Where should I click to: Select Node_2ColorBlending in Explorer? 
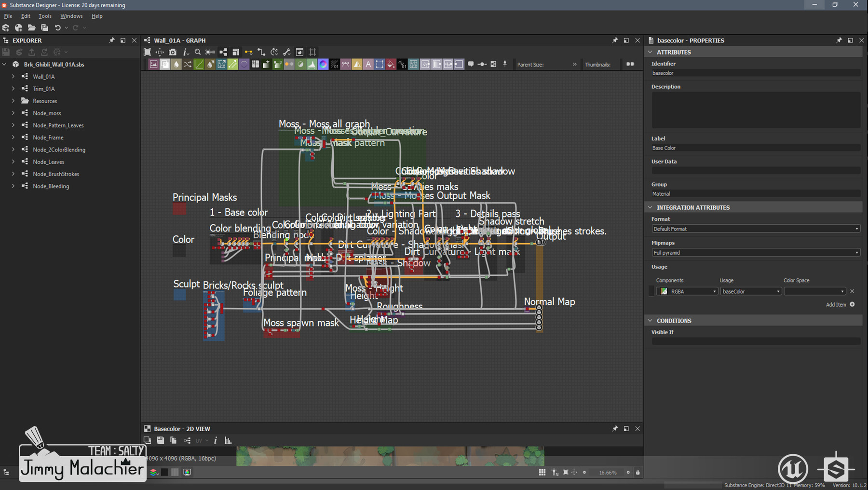tap(59, 150)
